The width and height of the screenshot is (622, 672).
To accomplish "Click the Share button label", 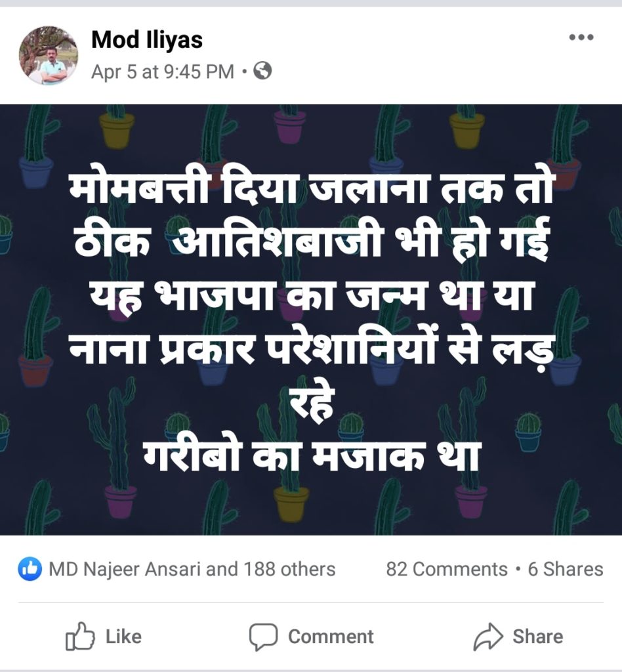I will point(537,637).
